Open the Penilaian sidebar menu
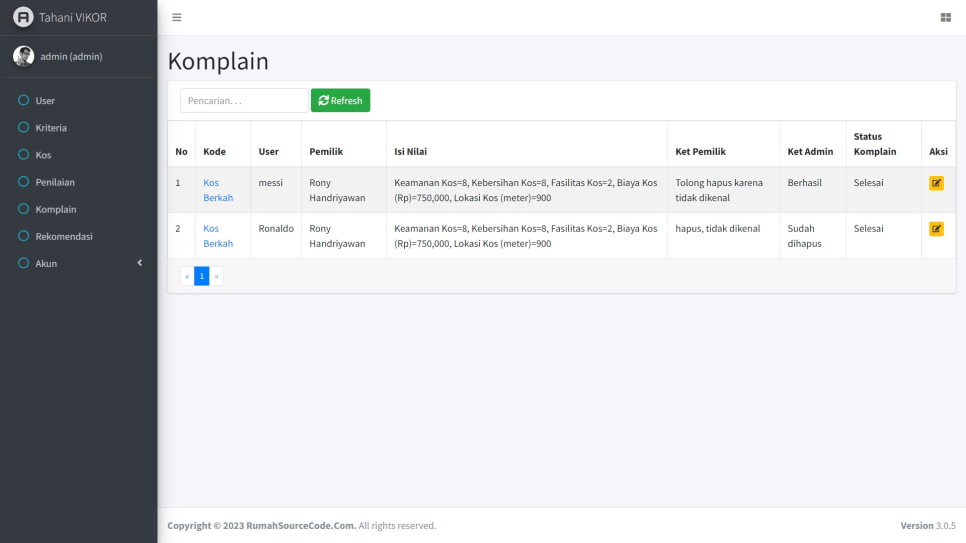The width and height of the screenshot is (966, 543). click(x=55, y=182)
